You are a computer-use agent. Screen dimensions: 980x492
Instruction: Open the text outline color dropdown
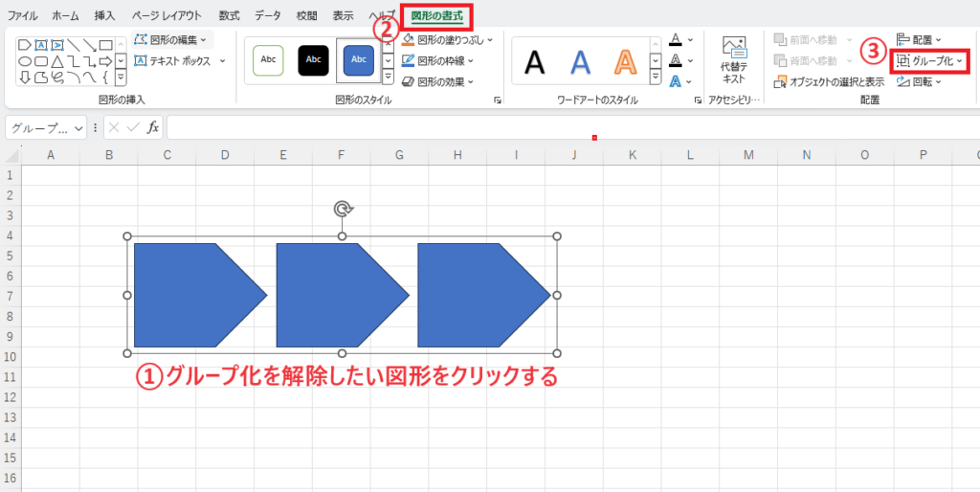click(x=691, y=60)
